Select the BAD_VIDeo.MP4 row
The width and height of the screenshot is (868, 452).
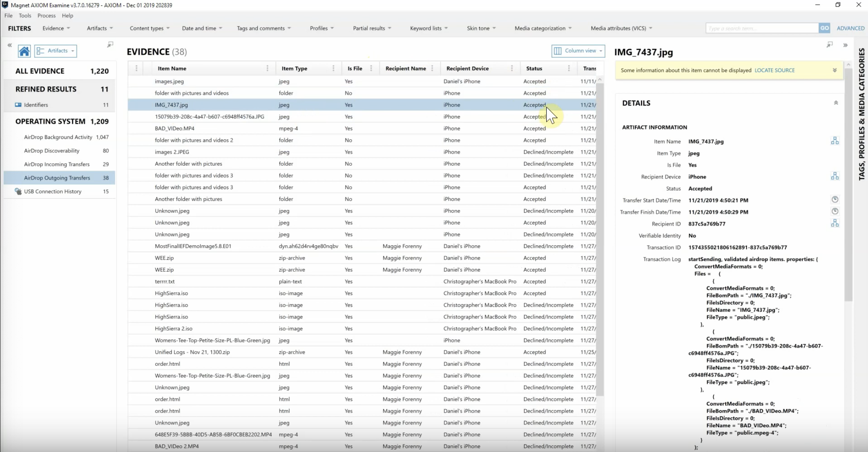click(362, 128)
